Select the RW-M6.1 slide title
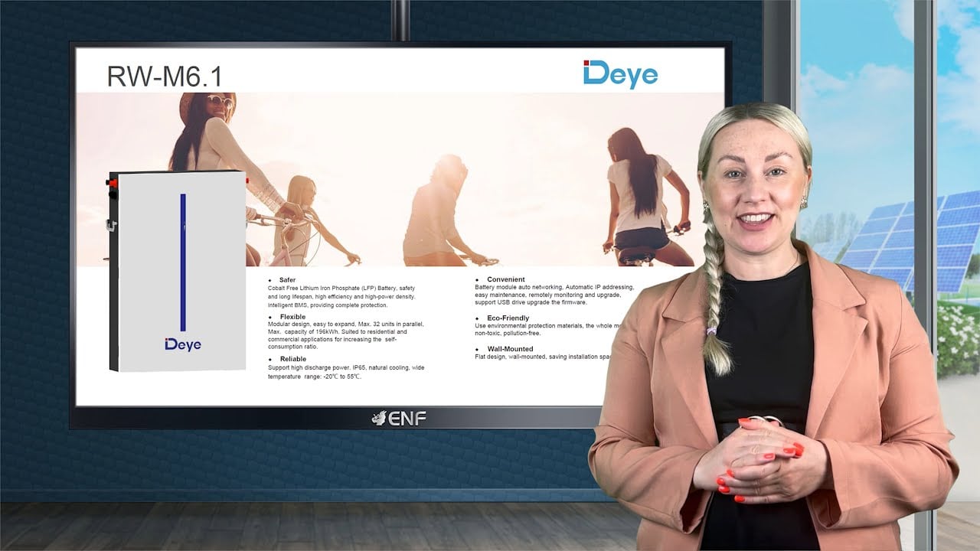This screenshot has height=551, width=980. [x=165, y=77]
